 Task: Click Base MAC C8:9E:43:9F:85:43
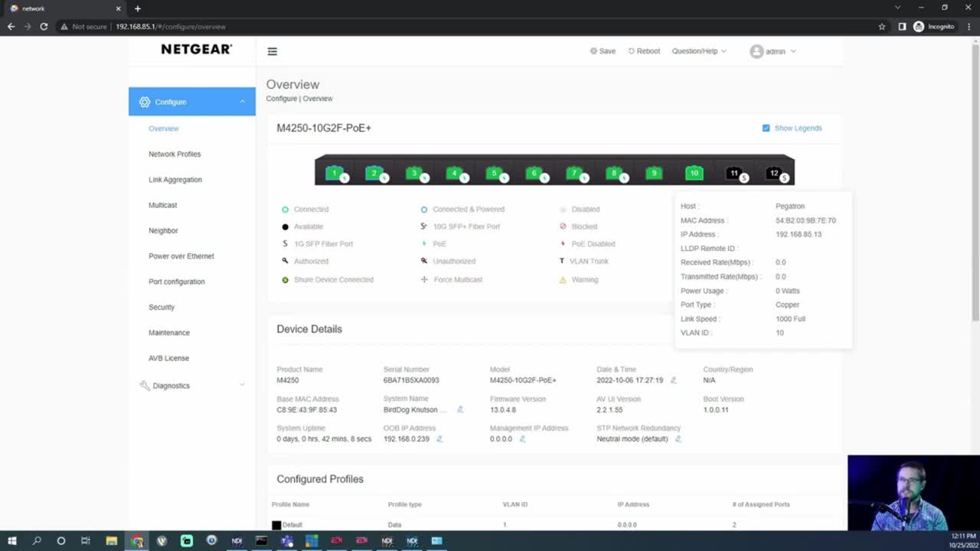pyautogui.click(x=306, y=409)
